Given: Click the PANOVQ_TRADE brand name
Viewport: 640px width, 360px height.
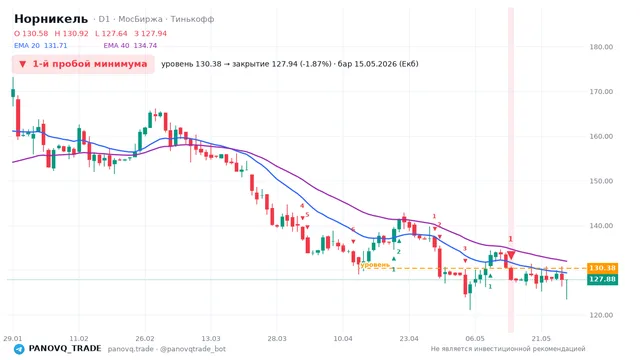Looking at the screenshot, I should 65,349.
